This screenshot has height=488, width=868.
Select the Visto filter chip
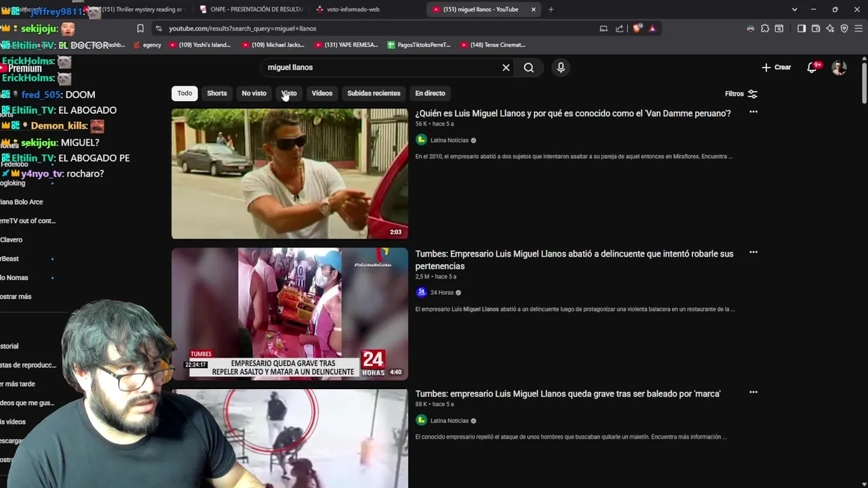[x=290, y=94]
